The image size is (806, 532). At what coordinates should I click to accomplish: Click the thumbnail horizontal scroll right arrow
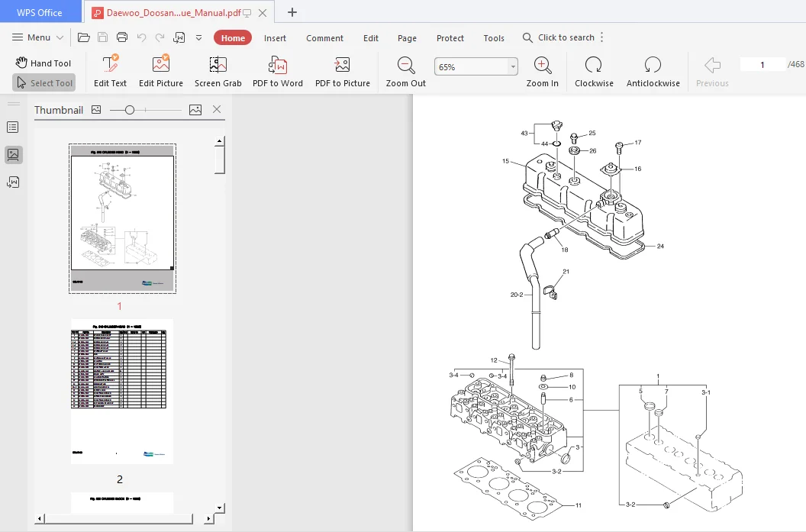pyautogui.click(x=208, y=518)
